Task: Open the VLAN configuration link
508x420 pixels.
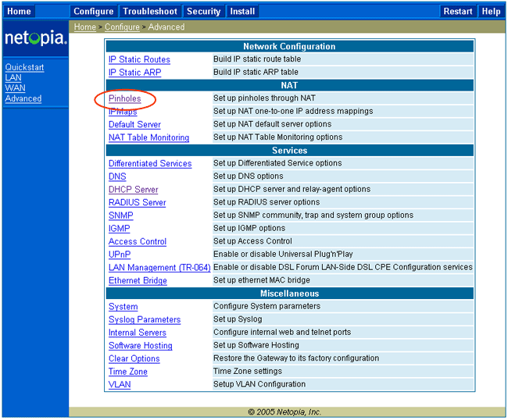Action: tap(120, 385)
